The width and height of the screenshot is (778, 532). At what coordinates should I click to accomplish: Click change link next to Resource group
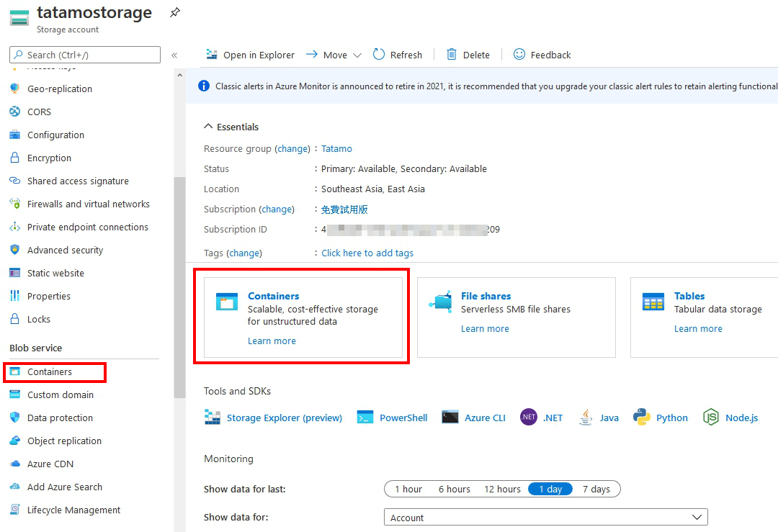click(292, 148)
